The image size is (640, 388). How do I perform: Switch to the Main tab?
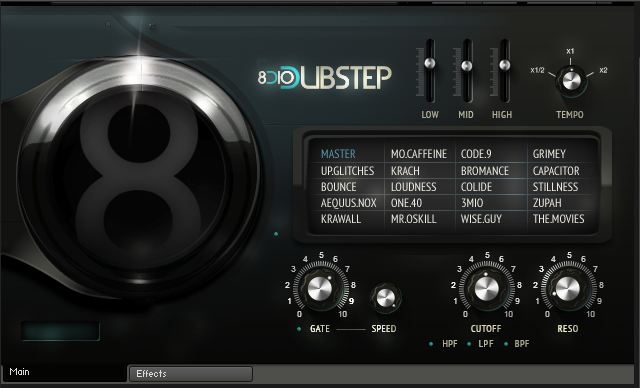[x=63, y=372]
